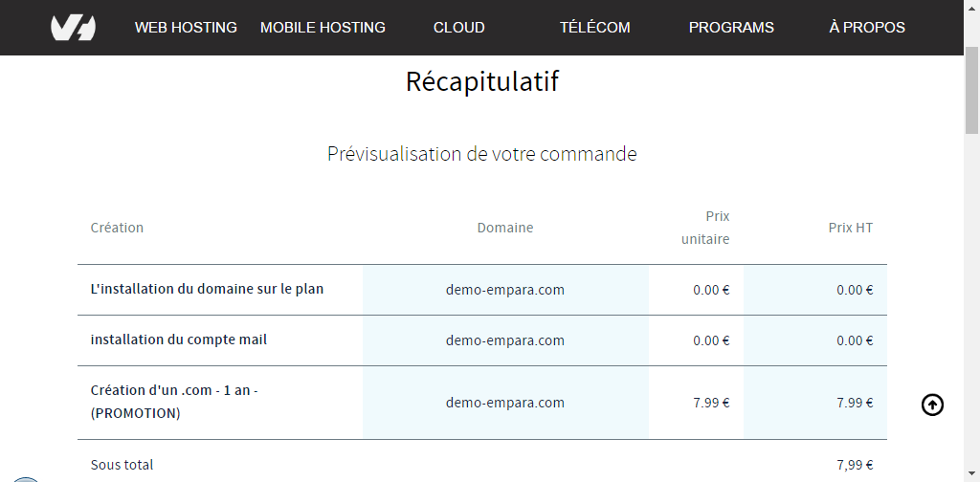Screen dimensions: 980x482
Task: Click the OVH logo in header
Action: coord(73,28)
